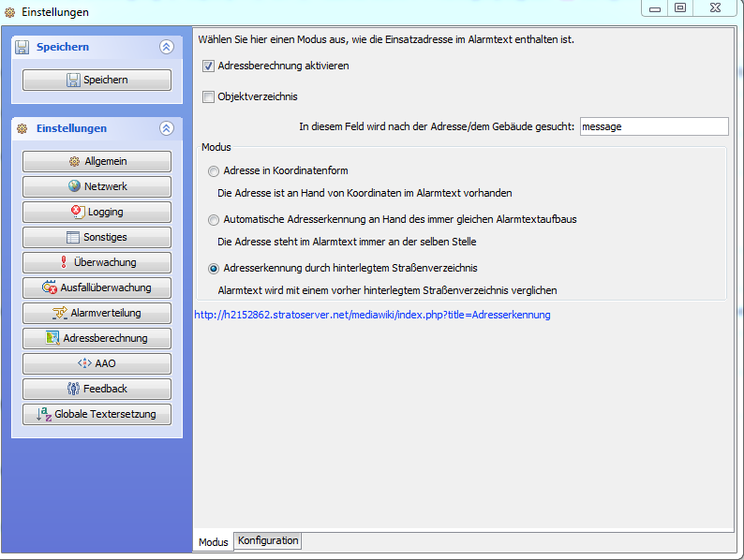This screenshot has height=560, width=744.
Task: Click the sort icon of Globale Textersetzung
Action: pos(43,414)
